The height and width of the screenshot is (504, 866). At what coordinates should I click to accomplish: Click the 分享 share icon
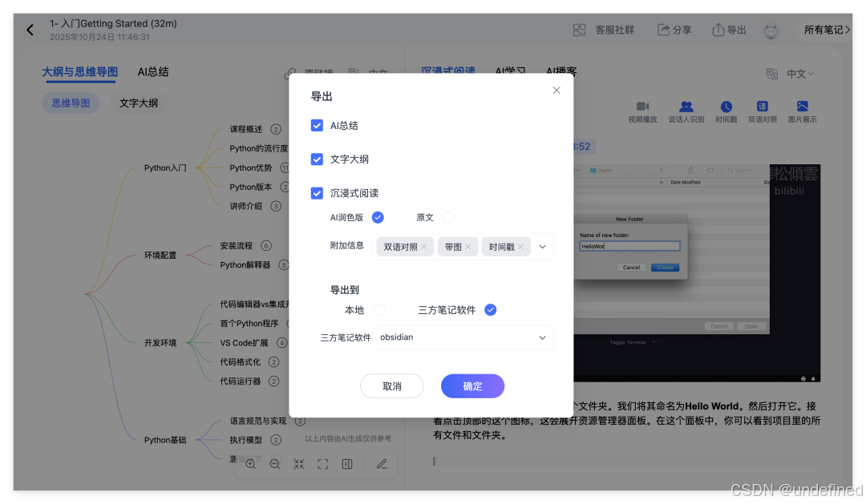pos(663,30)
